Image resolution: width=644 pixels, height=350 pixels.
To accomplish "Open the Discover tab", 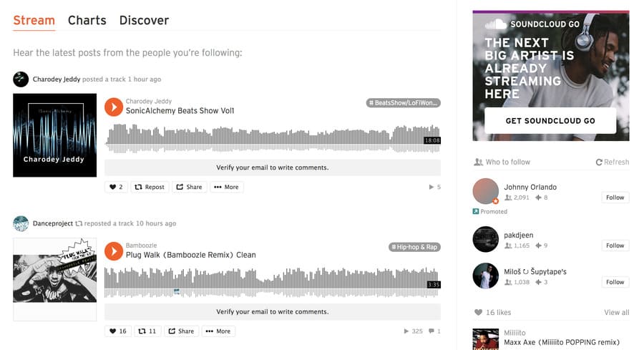I will tap(144, 20).
